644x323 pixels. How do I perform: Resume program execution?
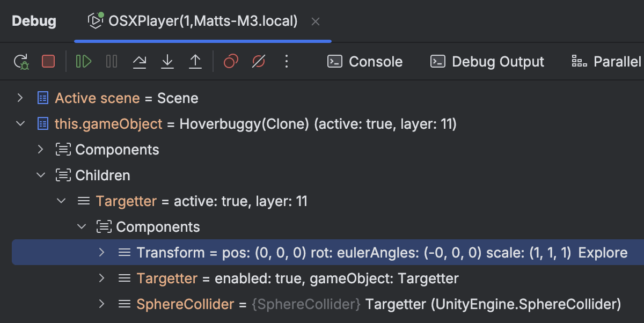coord(84,62)
